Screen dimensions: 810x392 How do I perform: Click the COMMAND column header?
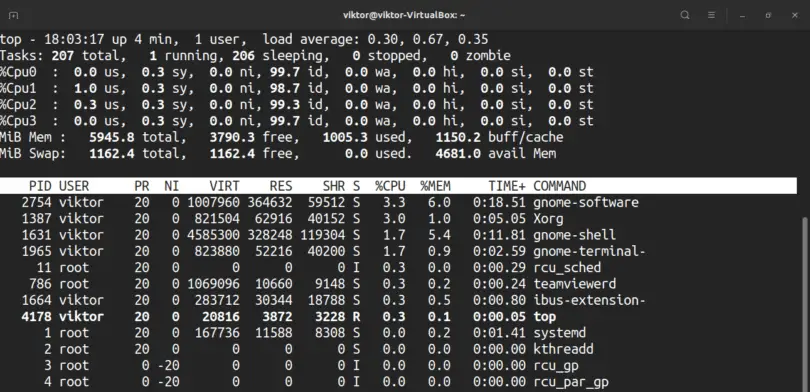[559, 186]
